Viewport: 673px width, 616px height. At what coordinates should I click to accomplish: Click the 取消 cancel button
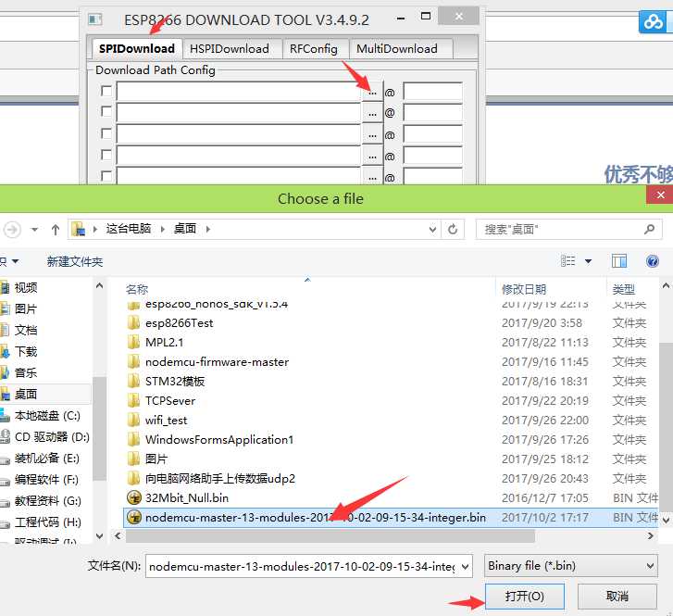point(617,597)
